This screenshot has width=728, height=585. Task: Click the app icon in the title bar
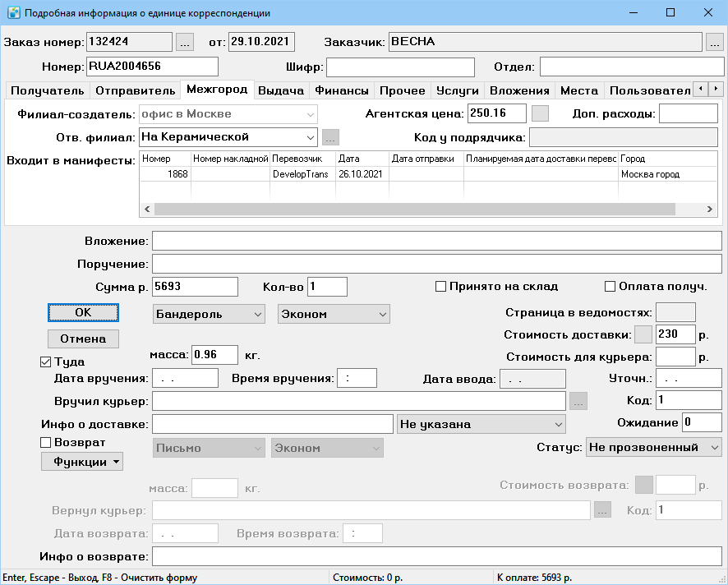(x=13, y=12)
